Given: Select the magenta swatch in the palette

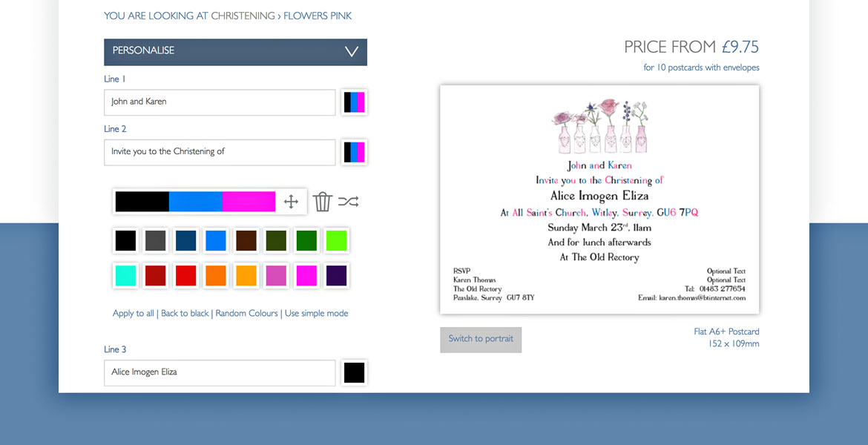Looking at the screenshot, I should coord(306,275).
